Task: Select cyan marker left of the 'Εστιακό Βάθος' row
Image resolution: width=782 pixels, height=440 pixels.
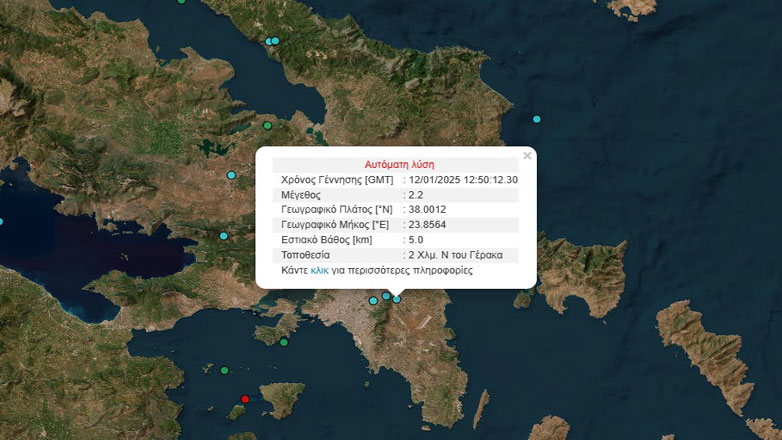Action: tap(223, 236)
